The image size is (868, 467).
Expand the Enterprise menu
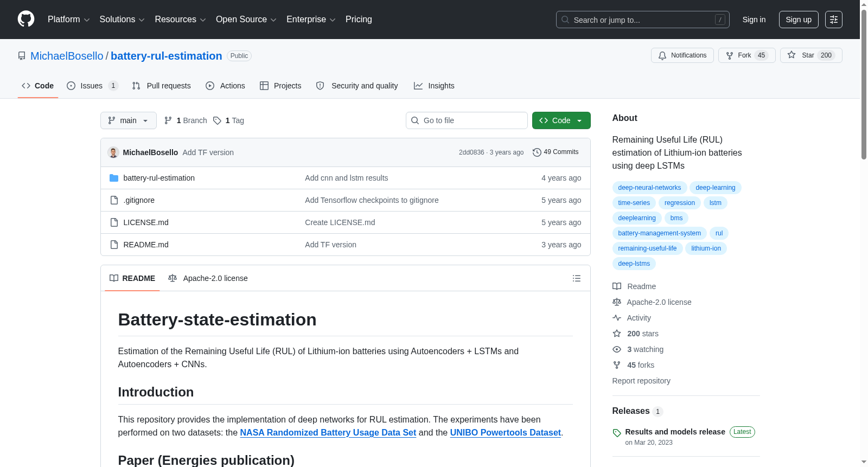point(311,20)
